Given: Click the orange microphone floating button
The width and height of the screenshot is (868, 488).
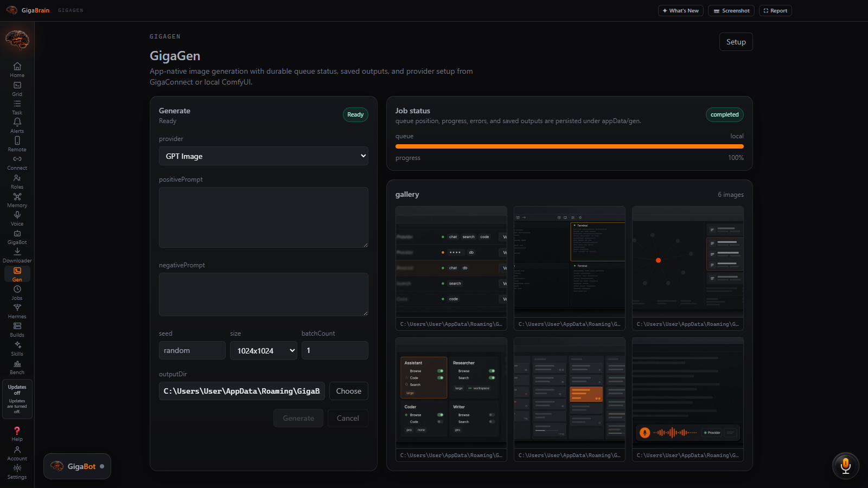Looking at the screenshot, I should point(845,466).
